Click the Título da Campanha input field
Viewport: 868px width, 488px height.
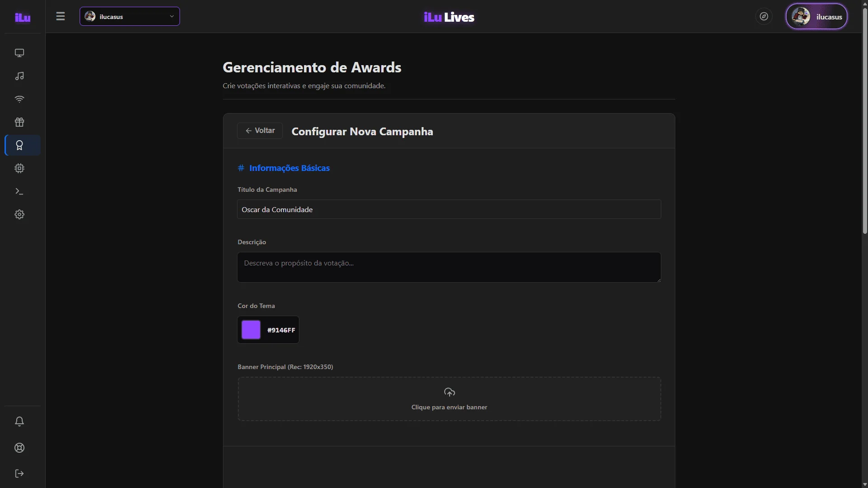[449, 209]
